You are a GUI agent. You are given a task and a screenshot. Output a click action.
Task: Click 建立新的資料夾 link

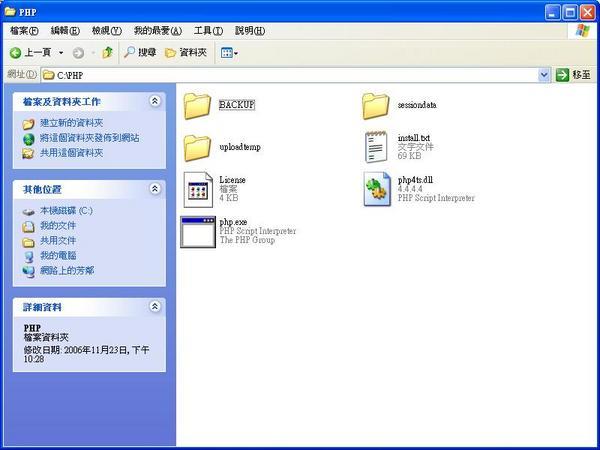[72, 123]
